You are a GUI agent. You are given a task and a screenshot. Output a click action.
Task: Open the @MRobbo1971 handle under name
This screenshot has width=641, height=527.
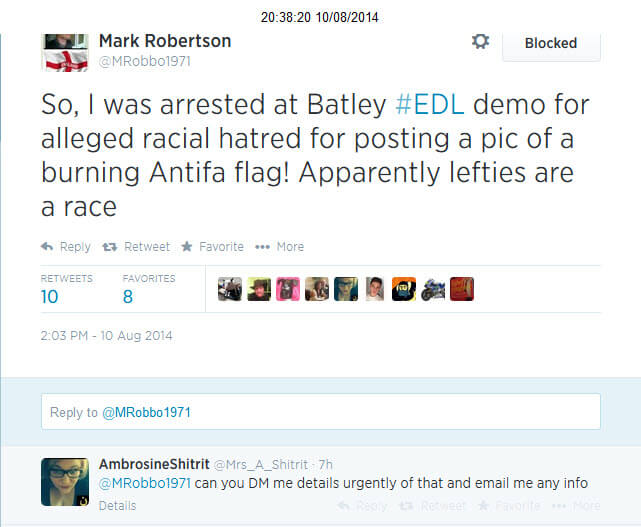click(x=144, y=62)
